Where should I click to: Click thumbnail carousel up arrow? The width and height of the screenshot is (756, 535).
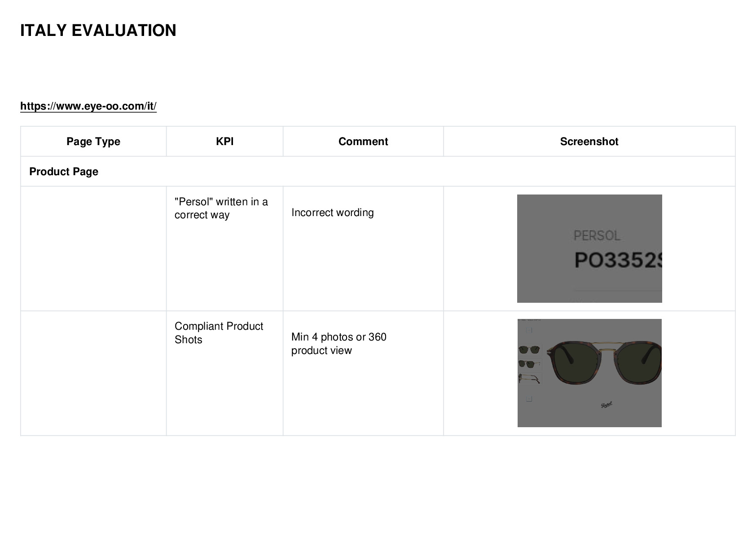[529, 330]
